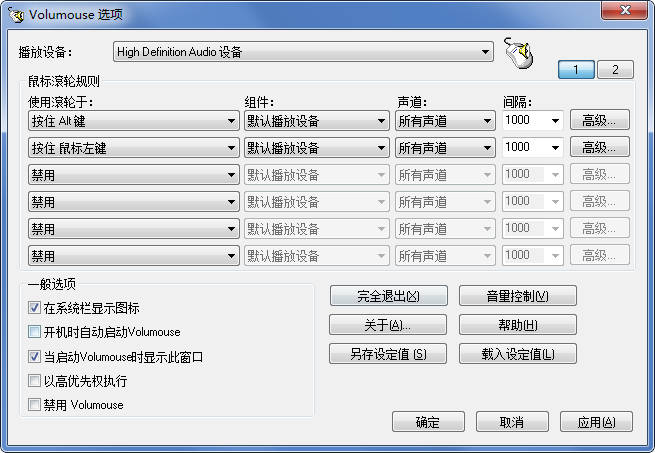Open 高级 settings for first rule
The width and height of the screenshot is (655, 453).
[600, 120]
